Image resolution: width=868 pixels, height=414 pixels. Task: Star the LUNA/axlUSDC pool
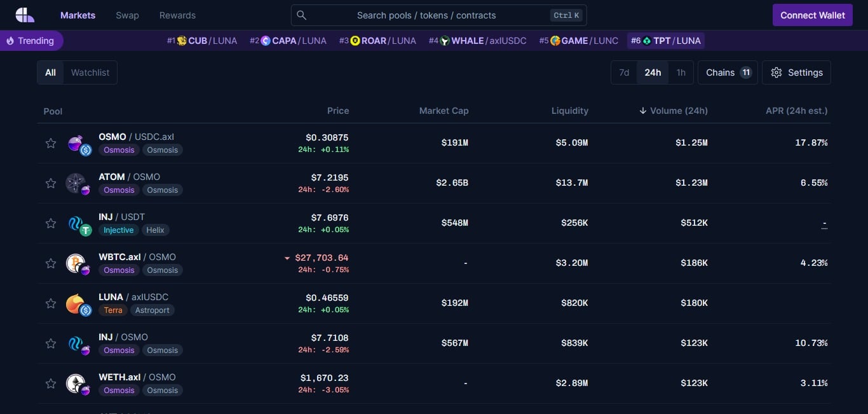tap(50, 303)
